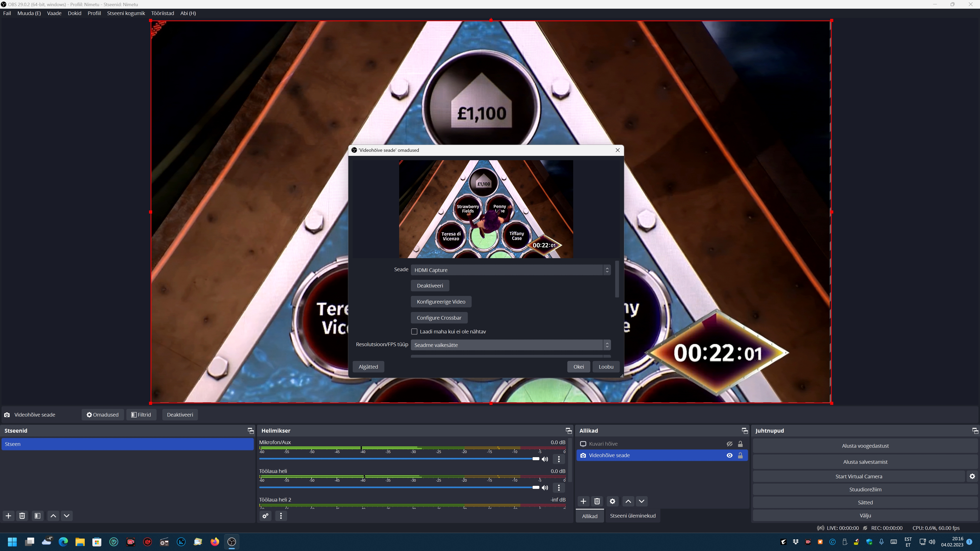
Task: Open the Vaade menu
Action: pos(54,13)
